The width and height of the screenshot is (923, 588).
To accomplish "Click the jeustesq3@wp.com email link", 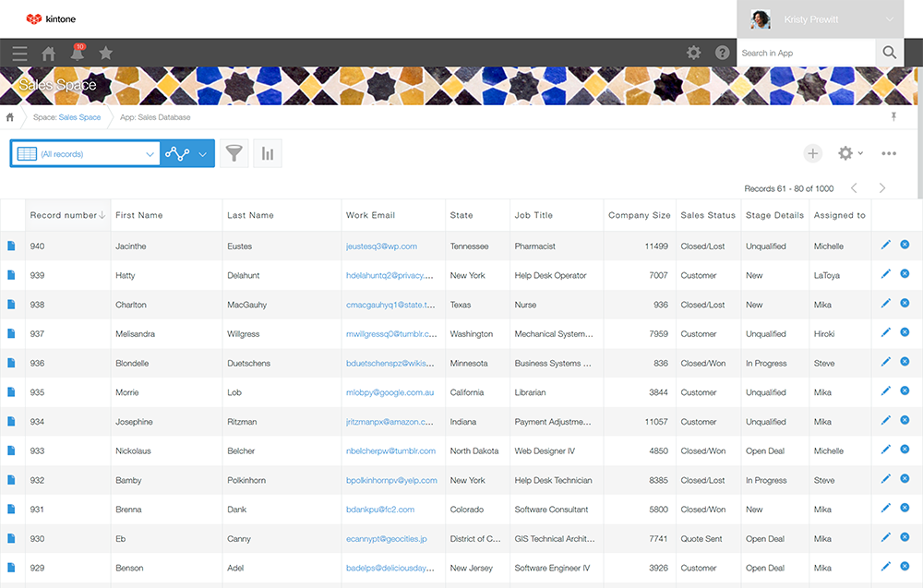I will click(381, 246).
